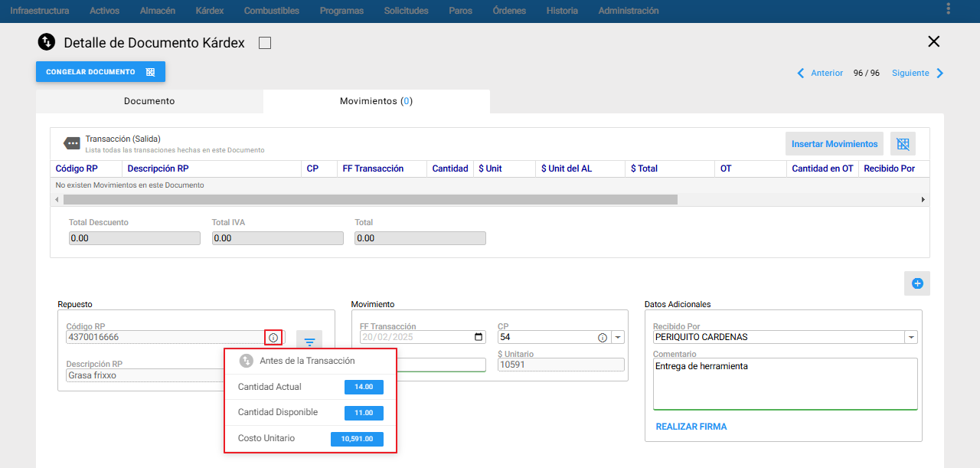Screen dimensions: 980x468
Task: Click the grid icon next to Insertar Movimientos
Action: point(903,144)
